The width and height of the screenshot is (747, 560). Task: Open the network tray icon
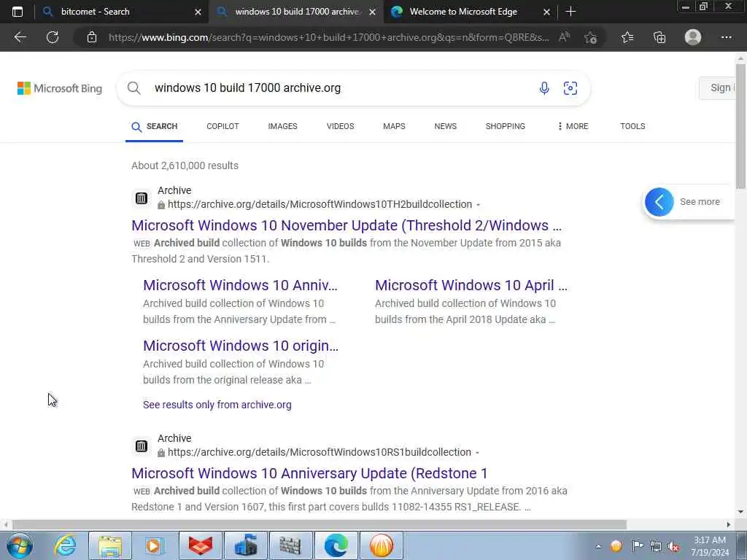click(x=656, y=546)
